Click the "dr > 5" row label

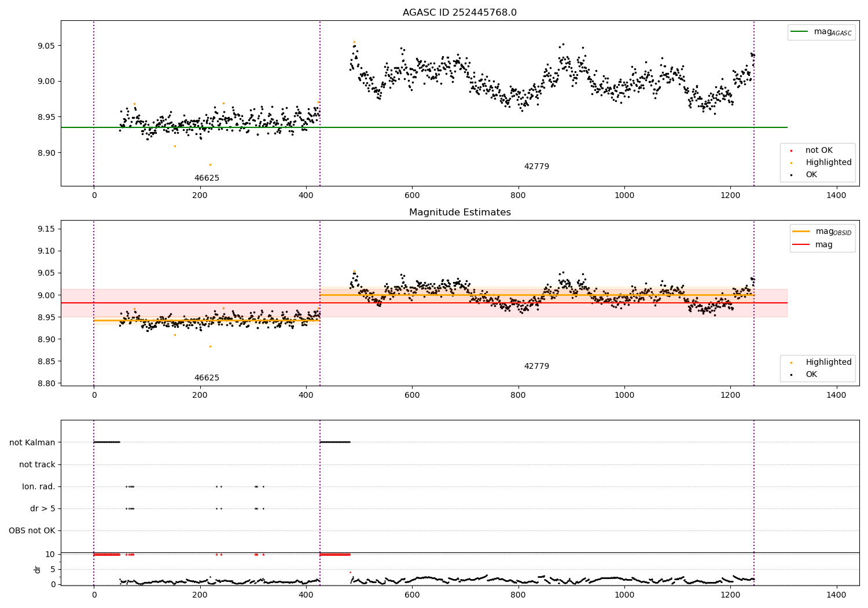[x=43, y=508]
